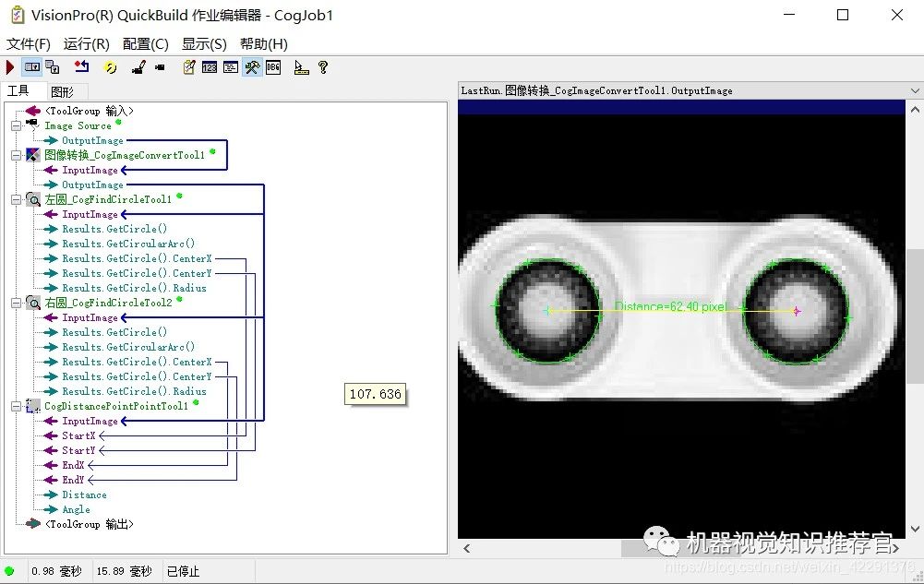This screenshot has width=924, height=584.
Task: Select the <ToolGroup 输出> row
Action: (x=89, y=524)
